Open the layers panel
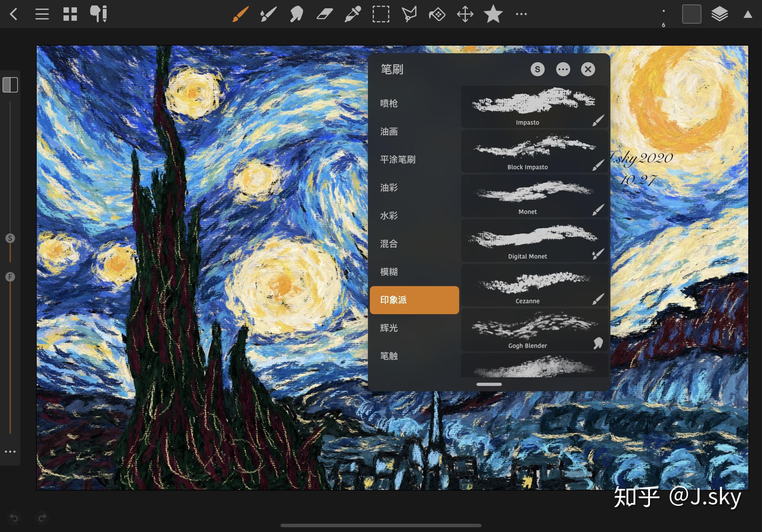Screen dimensions: 762x532 click(x=720, y=14)
